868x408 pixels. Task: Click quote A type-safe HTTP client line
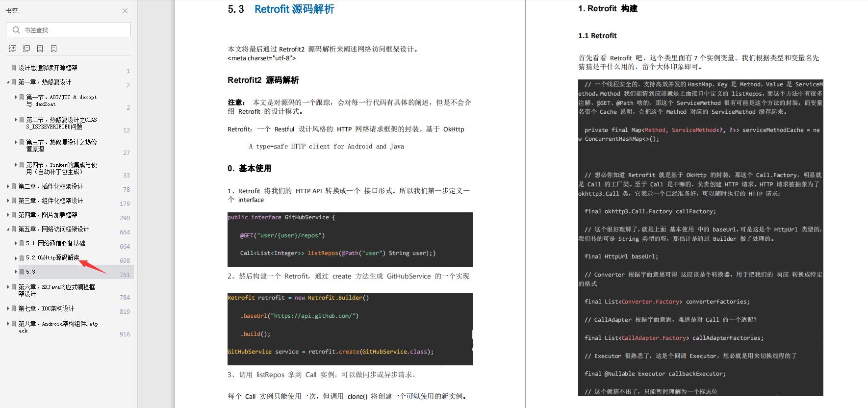[327, 146]
